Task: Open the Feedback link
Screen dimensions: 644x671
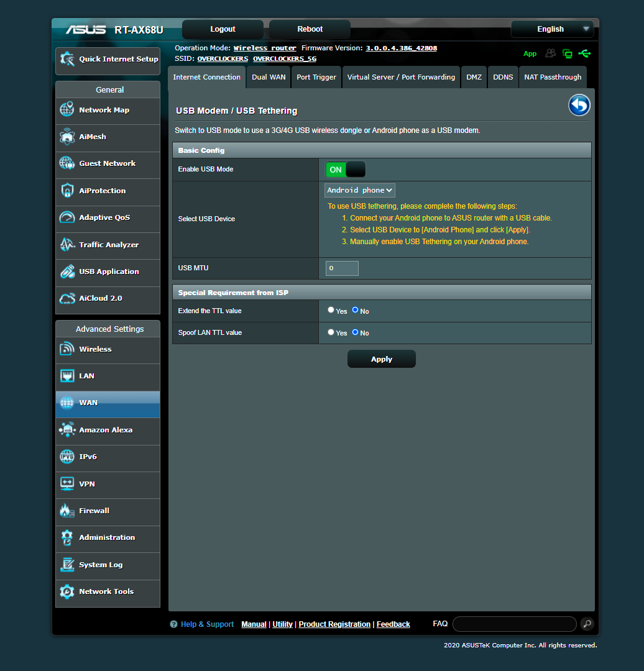Action: tap(393, 624)
